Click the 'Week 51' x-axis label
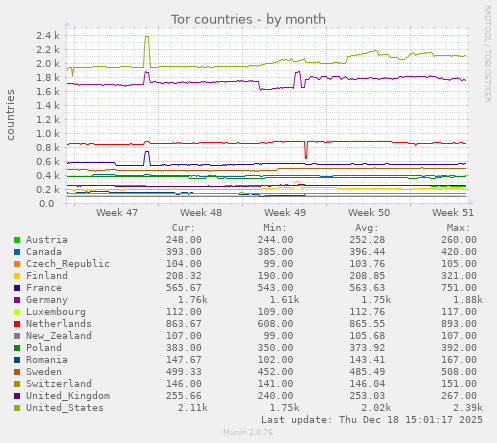Viewport: 497px width, 443px height. click(x=453, y=213)
